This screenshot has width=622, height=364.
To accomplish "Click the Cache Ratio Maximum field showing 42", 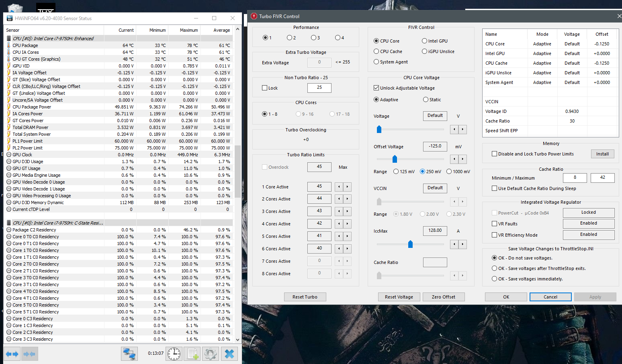I will (x=603, y=178).
